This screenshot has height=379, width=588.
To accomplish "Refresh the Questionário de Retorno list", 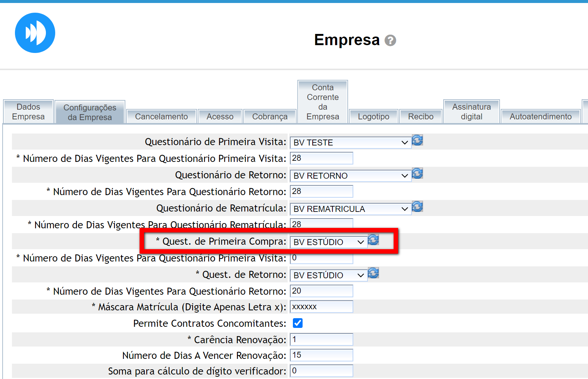I will [417, 173].
